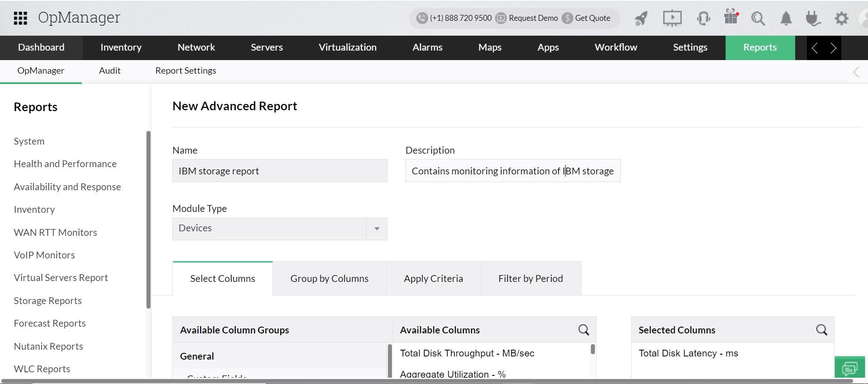868x384 pixels.
Task: Search within Selected Columns
Action: click(821, 330)
